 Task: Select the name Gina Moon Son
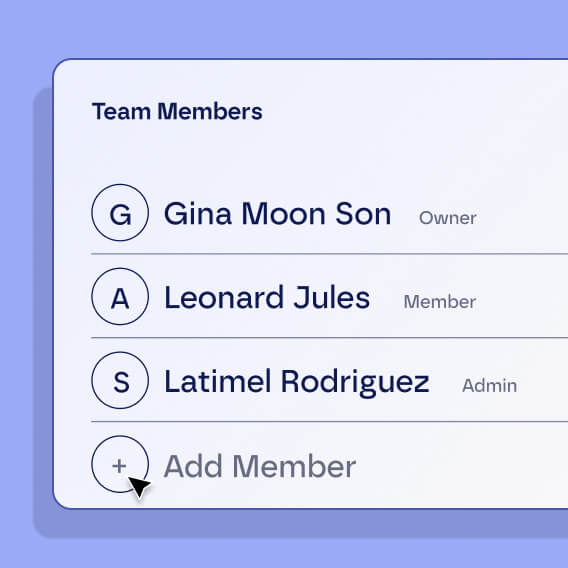277,214
